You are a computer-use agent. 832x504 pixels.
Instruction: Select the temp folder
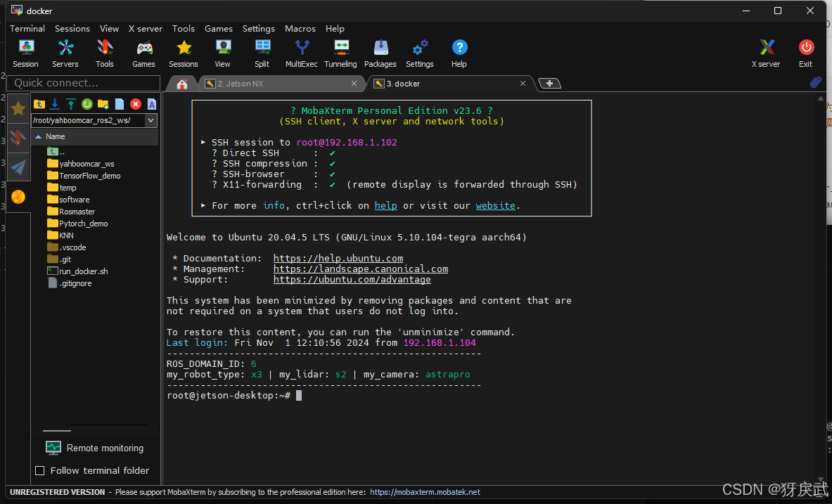click(62, 187)
